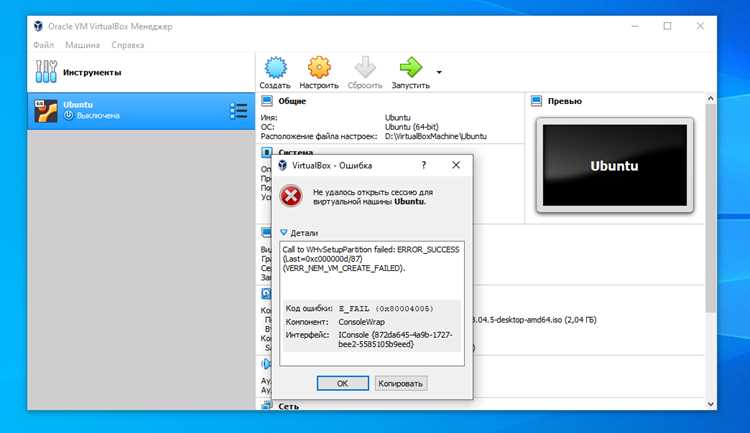Image resolution: width=750 pixels, height=433 pixels.
Task: Click the Превью section monitor icon
Action: (536, 101)
